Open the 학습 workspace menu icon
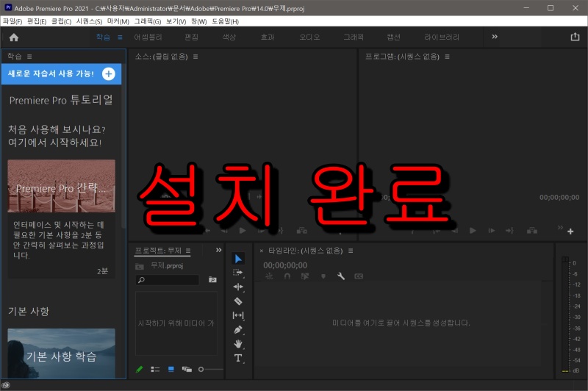This screenshot has width=588, height=391. point(120,37)
